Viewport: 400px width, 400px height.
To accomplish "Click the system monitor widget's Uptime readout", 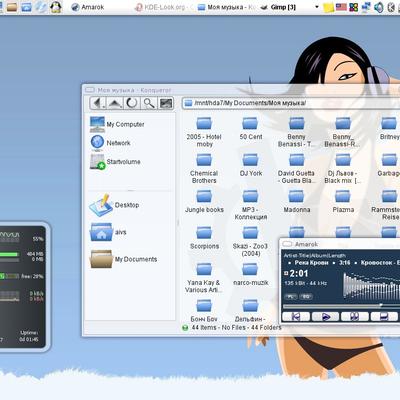I will pyautogui.click(x=29, y=336).
